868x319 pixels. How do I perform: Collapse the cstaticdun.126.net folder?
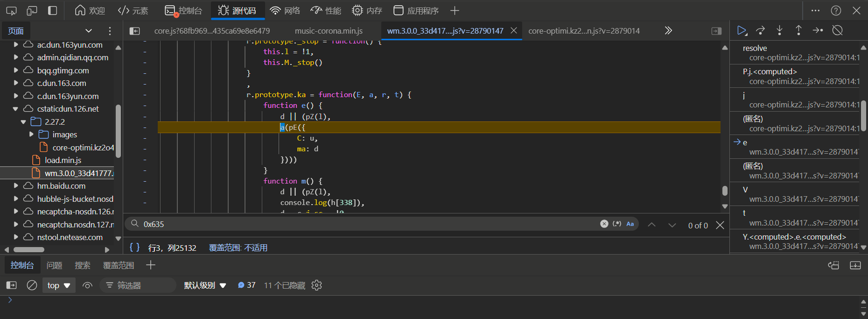[16, 109]
